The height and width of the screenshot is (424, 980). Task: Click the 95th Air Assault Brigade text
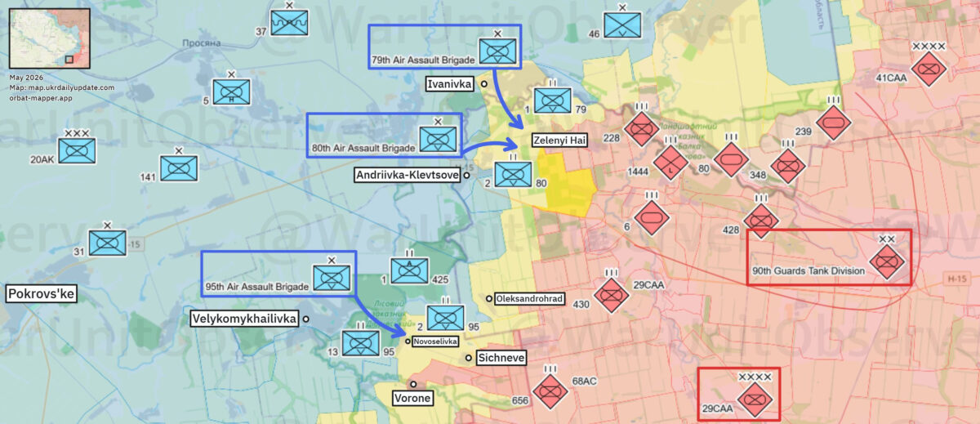coord(257,286)
